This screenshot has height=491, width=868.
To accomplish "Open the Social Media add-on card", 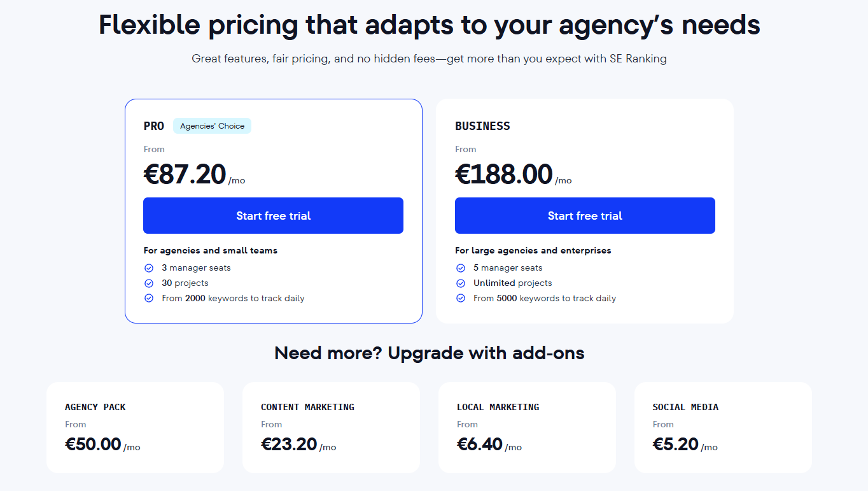I will [723, 427].
